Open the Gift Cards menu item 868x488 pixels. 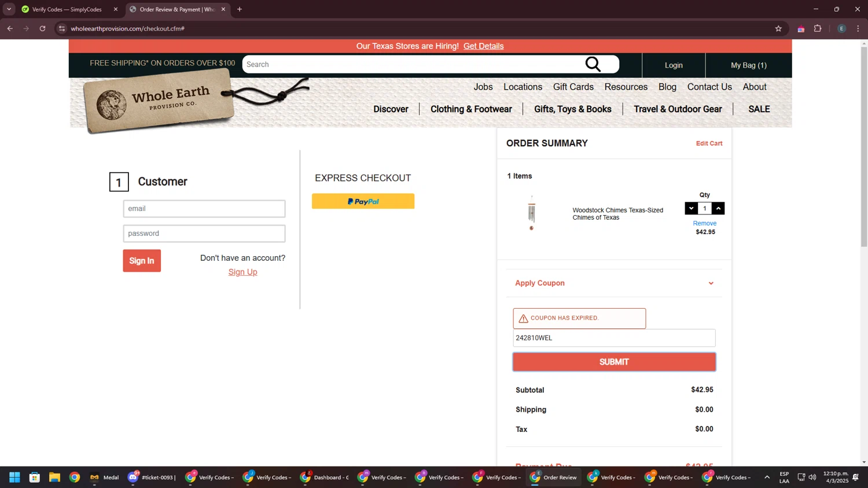click(x=573, y=87)
